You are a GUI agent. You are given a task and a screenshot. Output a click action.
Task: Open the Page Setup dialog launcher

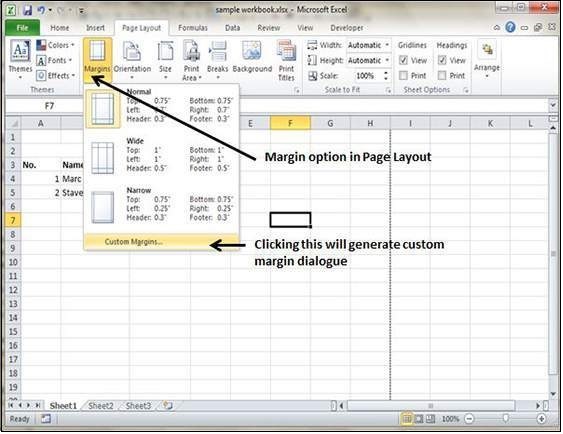point(297,91)
